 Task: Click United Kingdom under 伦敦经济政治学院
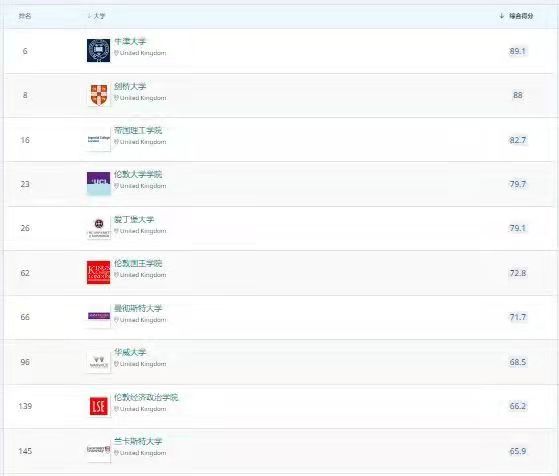[143, 409]
